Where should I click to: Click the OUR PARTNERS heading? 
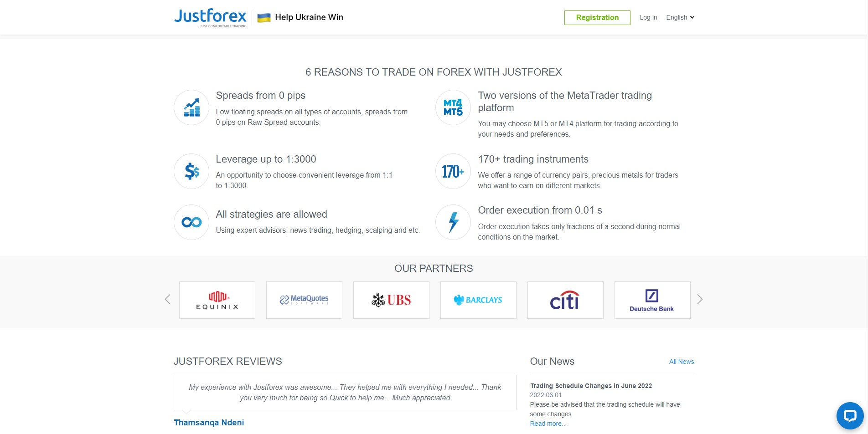tap(434, 269)
